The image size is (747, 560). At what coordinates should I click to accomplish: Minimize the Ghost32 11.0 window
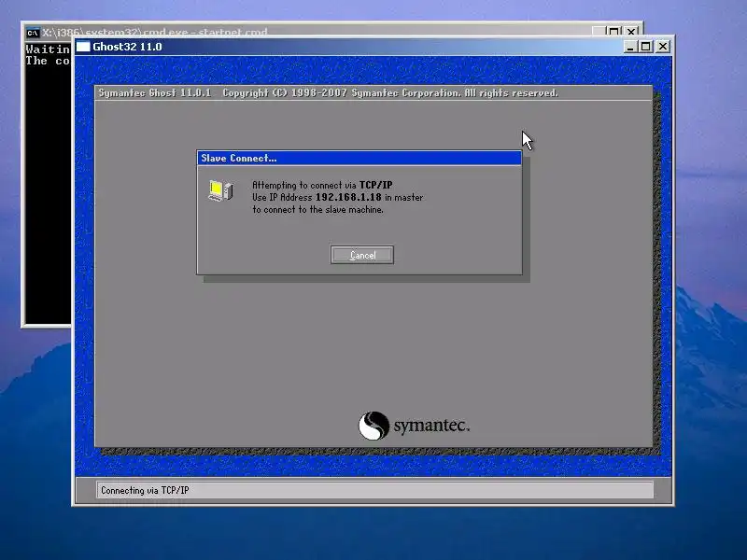pos(629,47)
